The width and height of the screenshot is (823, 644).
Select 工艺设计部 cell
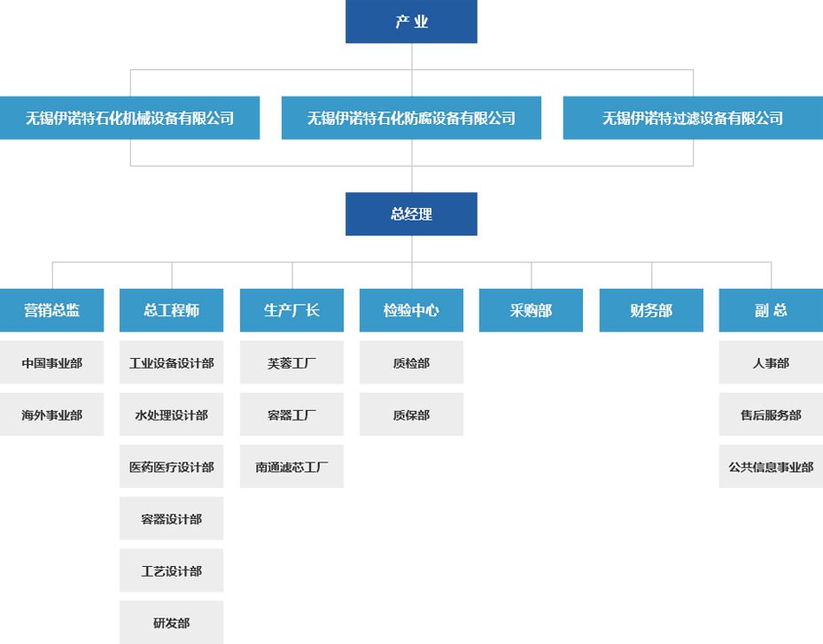(x=172, y=570)
